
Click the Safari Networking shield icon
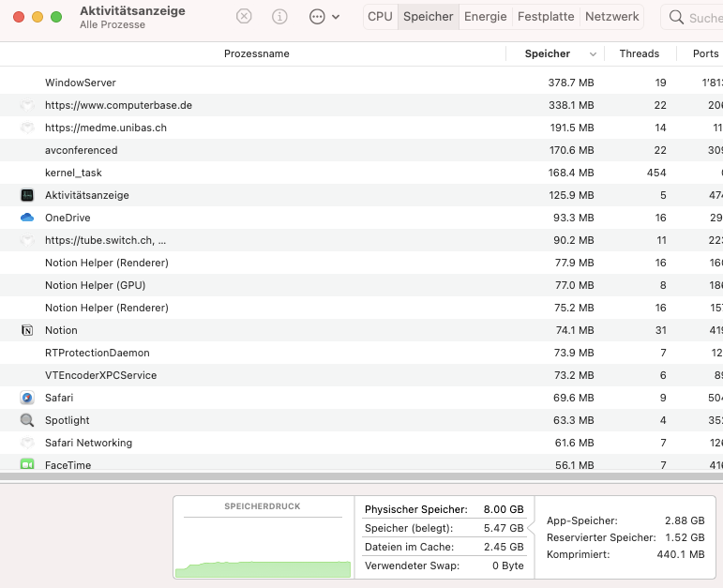tap(27, 443)
